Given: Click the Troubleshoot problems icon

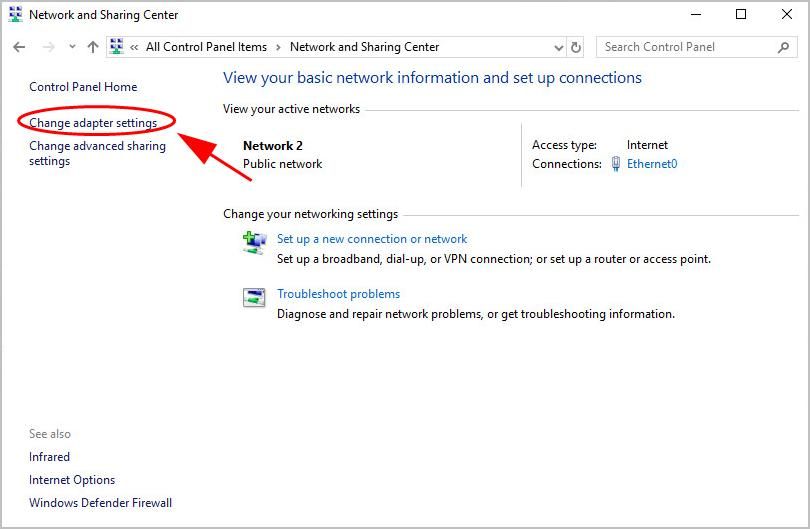Looking at the screenshot, I should pyautogui.click(x=254, y=297).
